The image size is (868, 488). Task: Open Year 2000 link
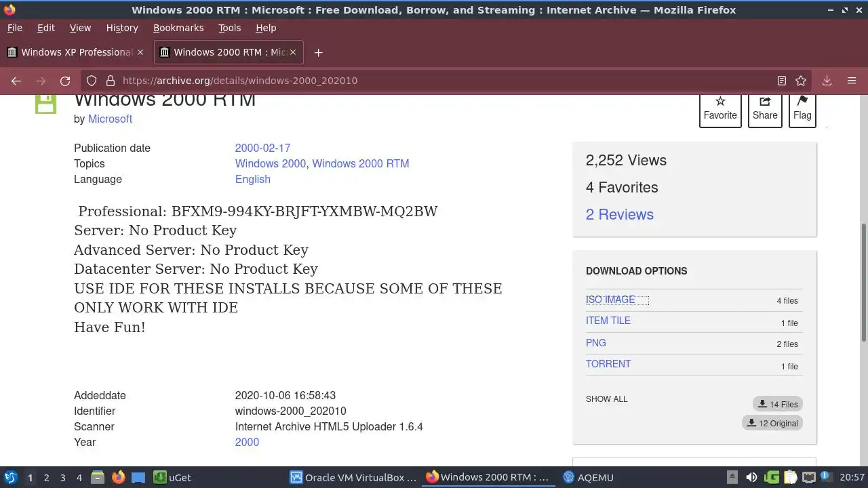(x=247, y=442)
